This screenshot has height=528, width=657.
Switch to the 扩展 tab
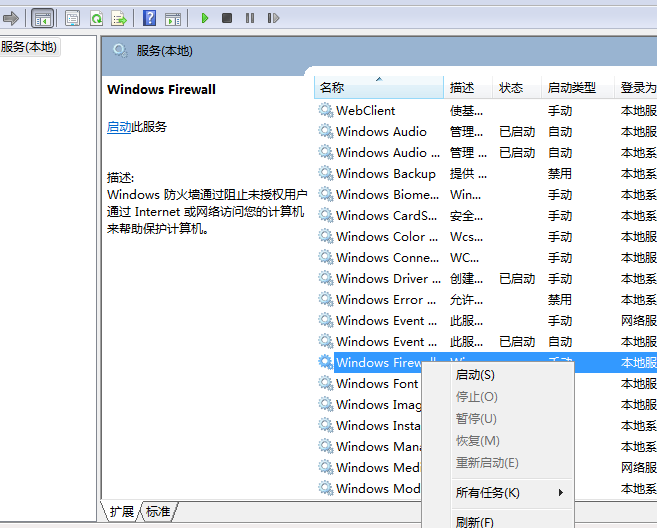coord(122,512)
